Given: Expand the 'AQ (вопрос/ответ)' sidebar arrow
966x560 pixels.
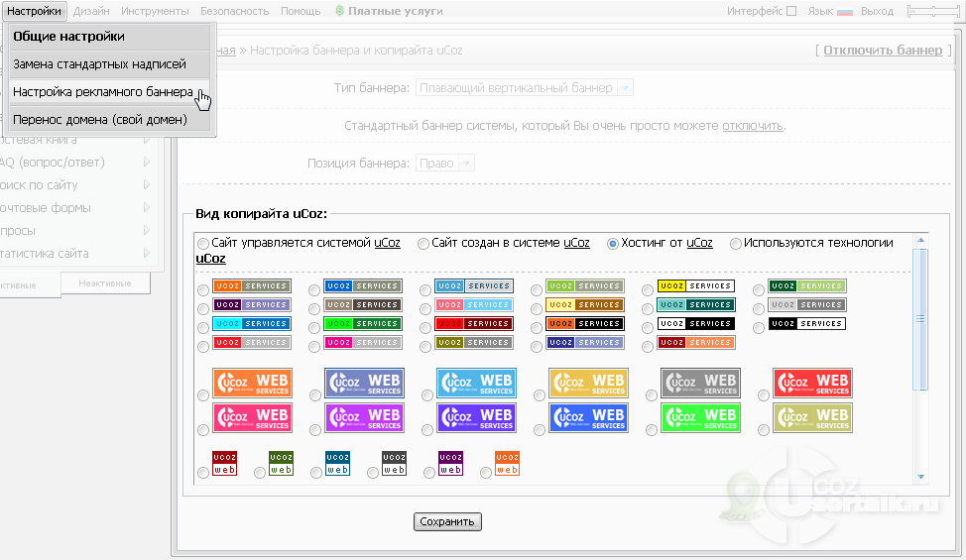Looking at the screenshot, I should pyautogui.click(x=147, y=162).
